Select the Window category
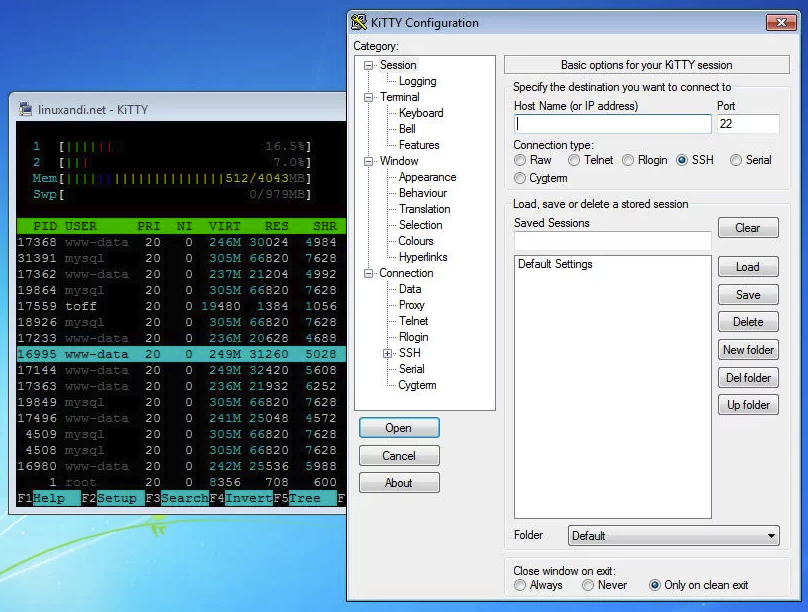This screenshot has width=808, height=612. click(399, 161)
